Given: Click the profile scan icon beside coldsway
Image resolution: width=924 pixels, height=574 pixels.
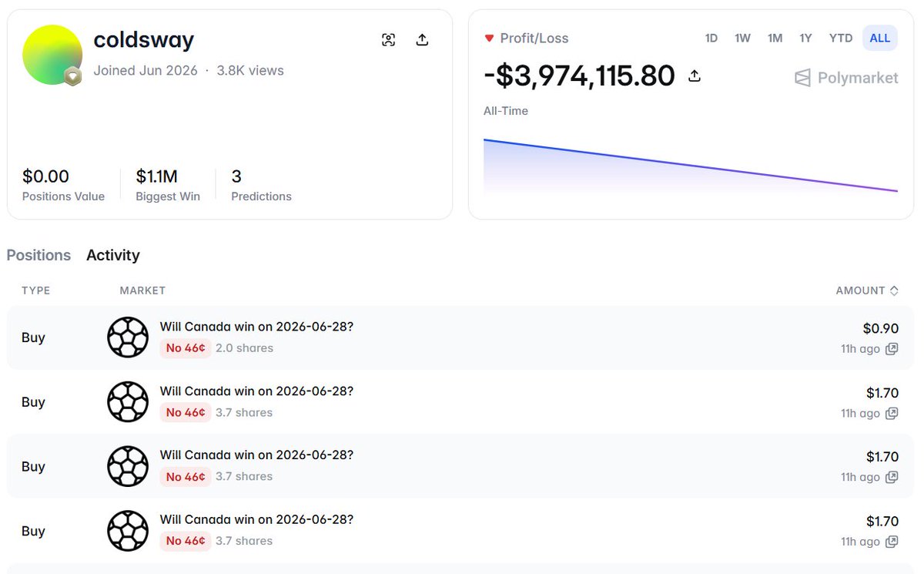Looking at the screenshot, I should point(389,40).
